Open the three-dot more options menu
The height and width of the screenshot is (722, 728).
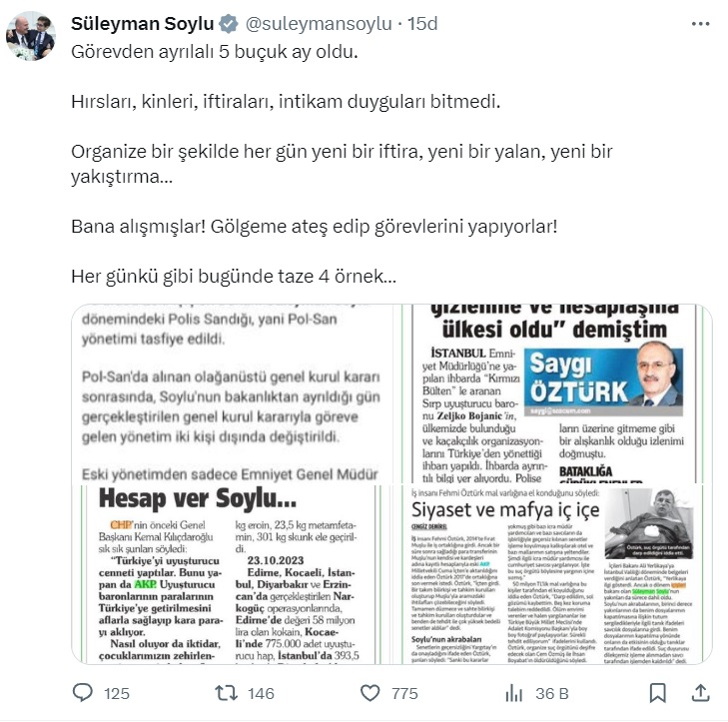click(x=701, y=24)
